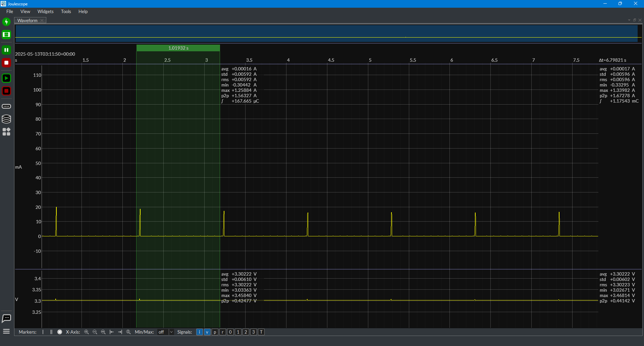
Task: Open the widgets grid icon in sidebar
Action: click(x=6, y=132)
